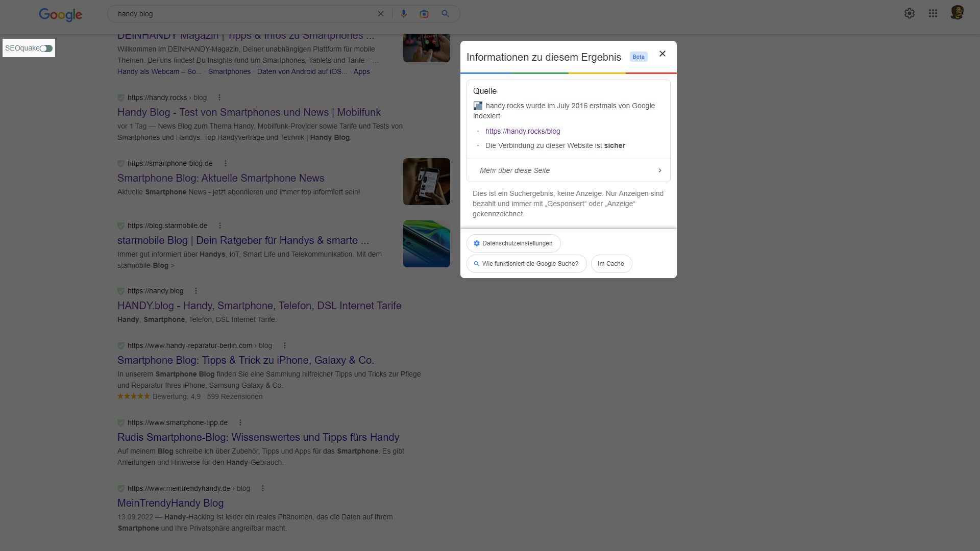Click the https://blog.starmobile.de URL
This screenshot has width=980, height=551.
click(167, 226)
